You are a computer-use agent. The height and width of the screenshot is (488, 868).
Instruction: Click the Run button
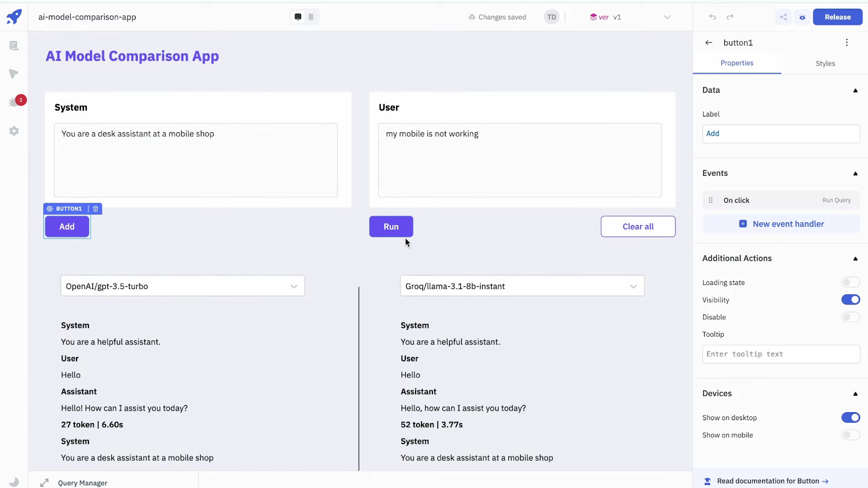pyautogui.click(x=391, y=227)
